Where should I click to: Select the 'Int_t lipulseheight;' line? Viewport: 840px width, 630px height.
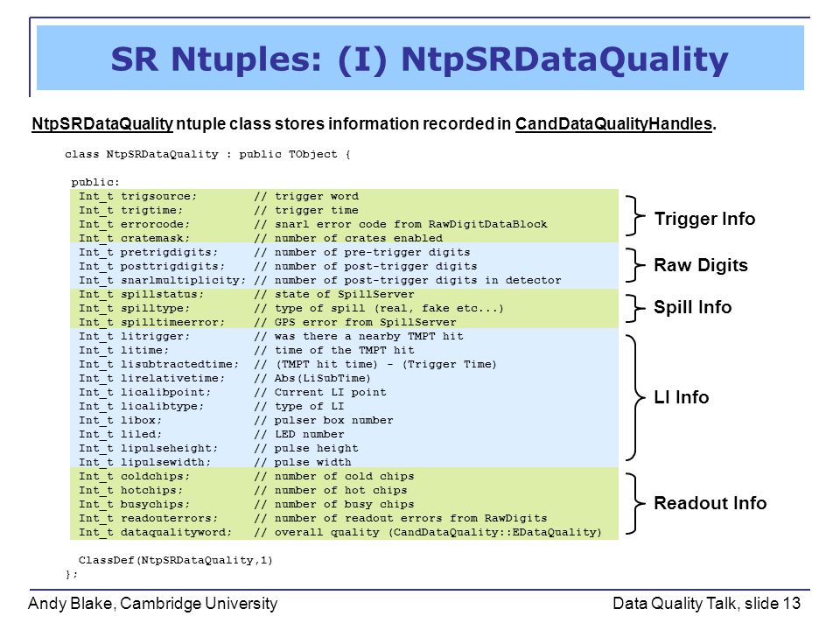pyautogui.click(x=149, y=448)
